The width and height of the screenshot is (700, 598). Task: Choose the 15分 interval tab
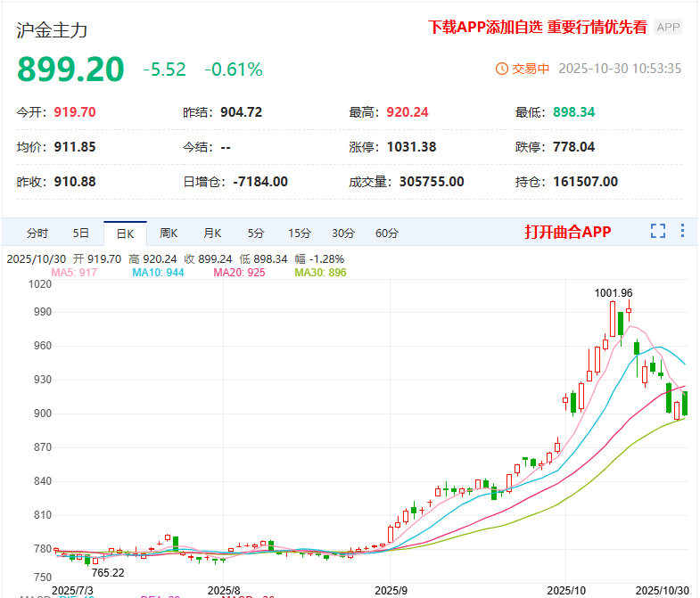coord(299,233)
